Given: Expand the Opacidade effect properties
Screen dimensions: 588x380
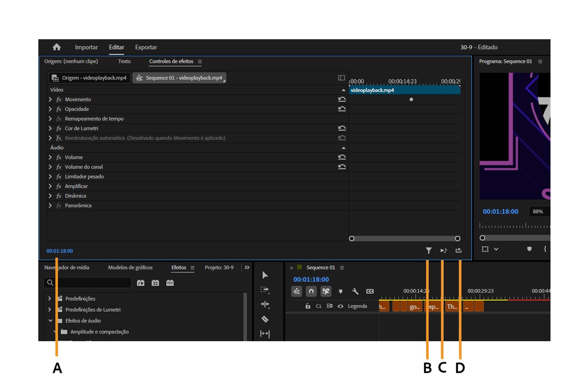Looking at the screenshot, I should (51, 109).
